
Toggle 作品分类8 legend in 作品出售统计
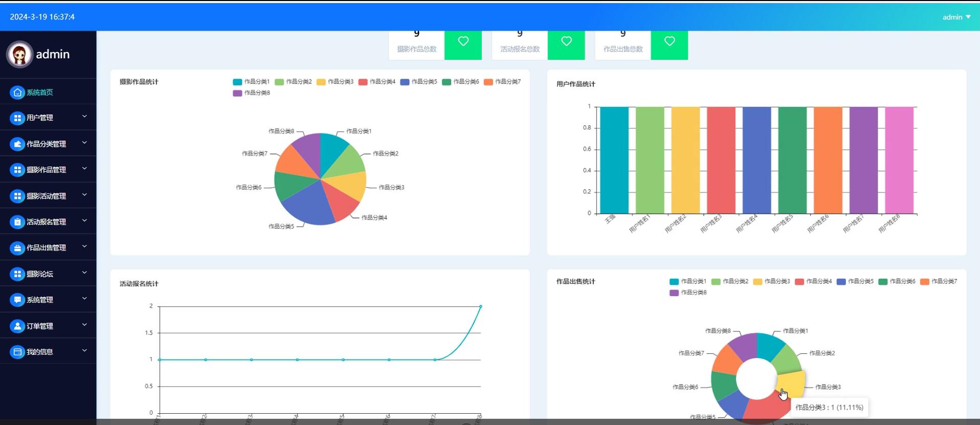pyautogui.click(x=688, y=293)
